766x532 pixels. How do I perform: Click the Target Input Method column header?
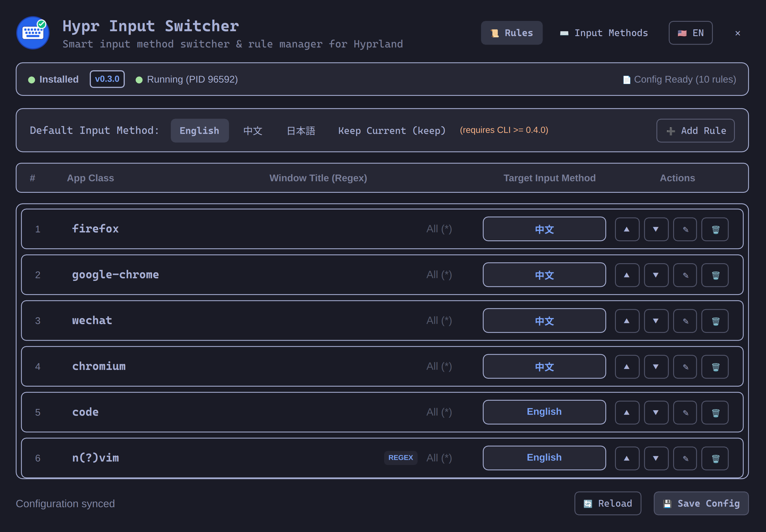click(549, 178)
